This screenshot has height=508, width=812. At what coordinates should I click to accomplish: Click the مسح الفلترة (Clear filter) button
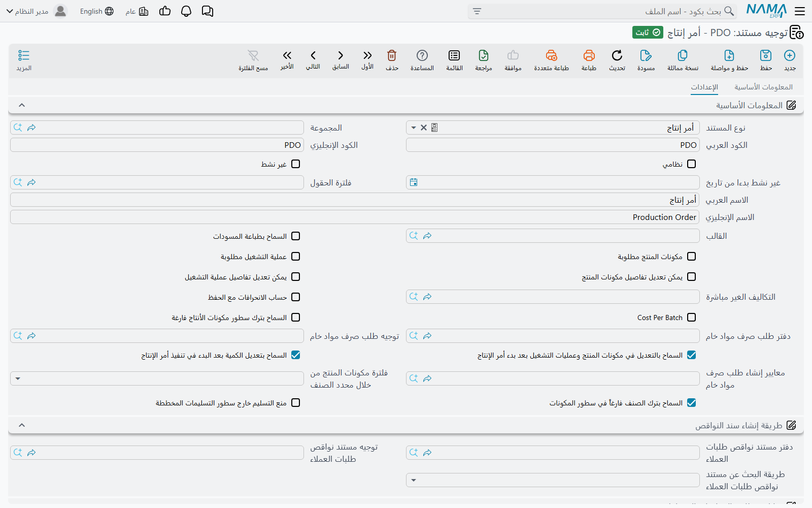click(253, 60)
